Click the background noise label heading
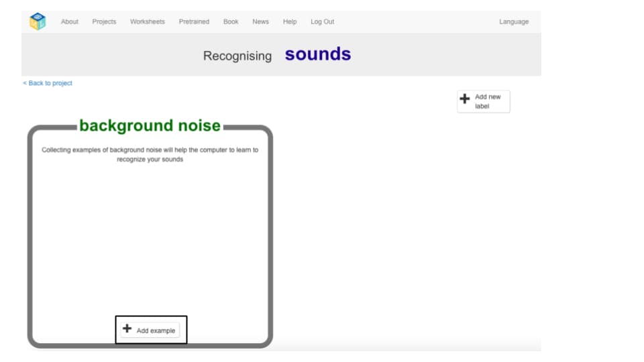This screenshot has height=362, width=644. (150, 125)
